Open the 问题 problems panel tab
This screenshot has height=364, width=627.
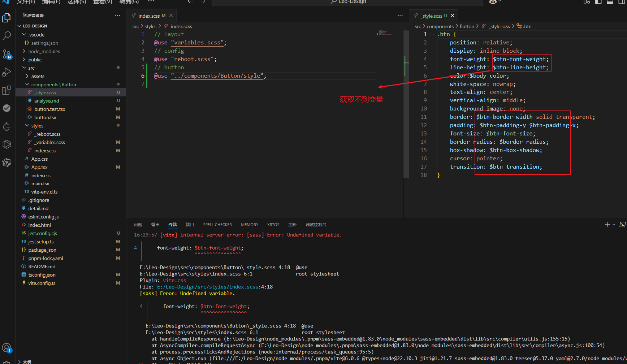click(138, 225)
